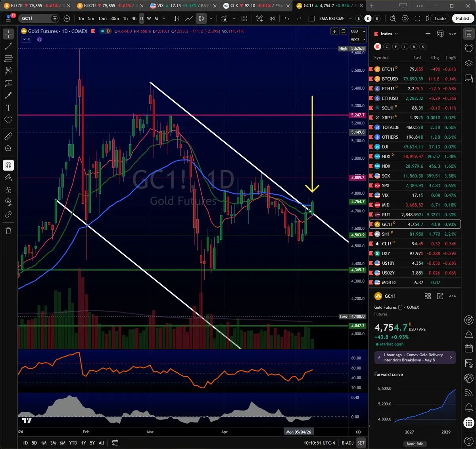Image resolution: width=476 pixels, height=449 pixels.
Task: Select the Zoom In tool
Action: 8,149
